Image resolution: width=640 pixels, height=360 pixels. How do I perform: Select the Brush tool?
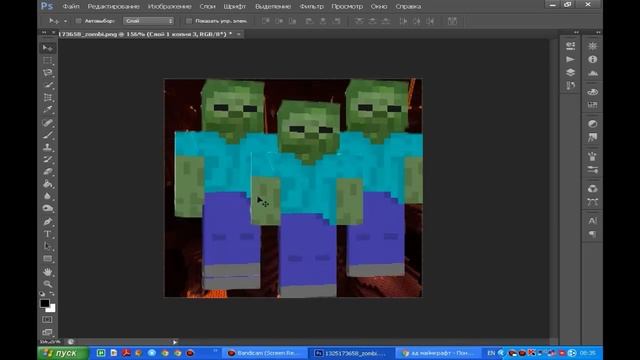click(47, 135)
